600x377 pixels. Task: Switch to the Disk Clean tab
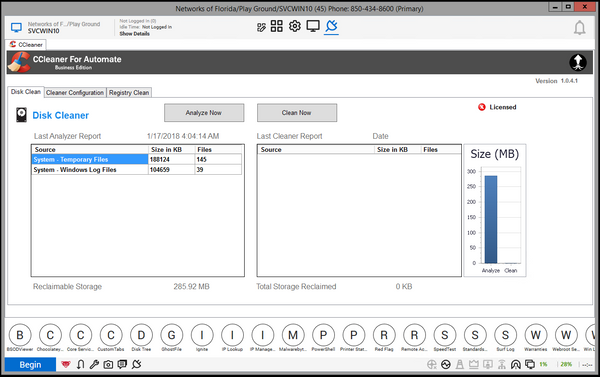(26, 92)
